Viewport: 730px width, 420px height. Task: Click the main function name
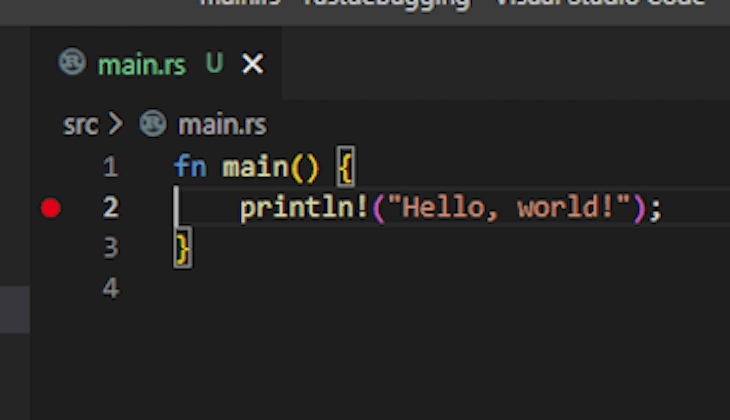pyautogui.click(x=255, y=167)
